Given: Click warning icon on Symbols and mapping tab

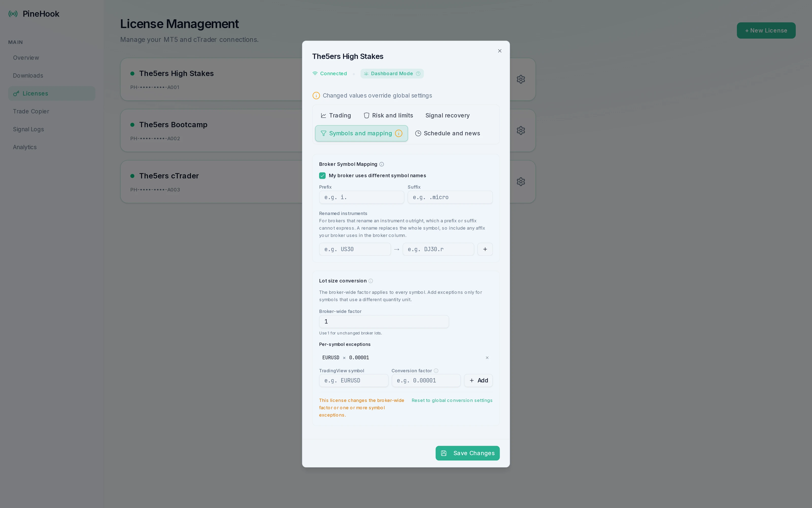Looking at the screenshot, I should coord(399,133).
